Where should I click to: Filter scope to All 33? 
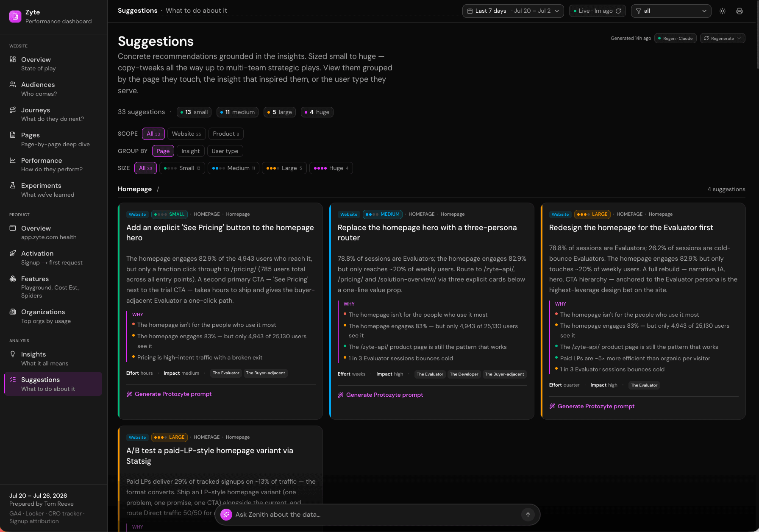click(x=153, y=134)
